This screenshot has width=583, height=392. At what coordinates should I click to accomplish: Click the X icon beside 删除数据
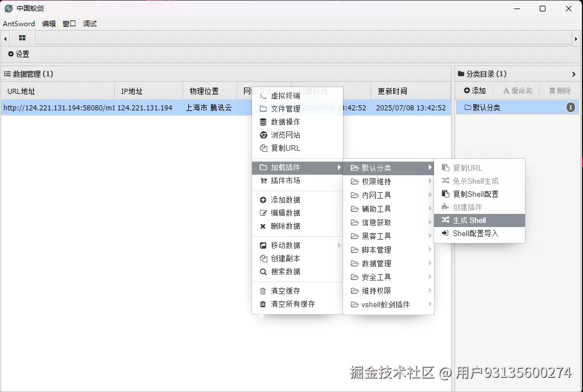[263, 226]
